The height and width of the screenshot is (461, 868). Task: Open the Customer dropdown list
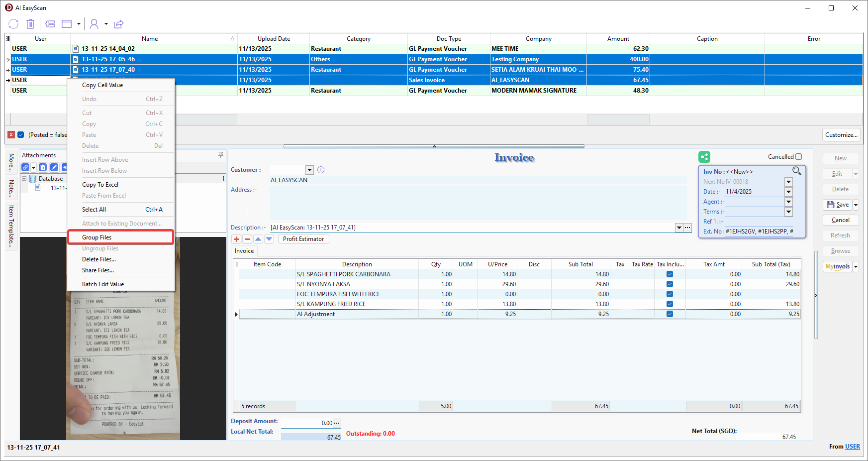pyautogui.click(x=309, y=170)
